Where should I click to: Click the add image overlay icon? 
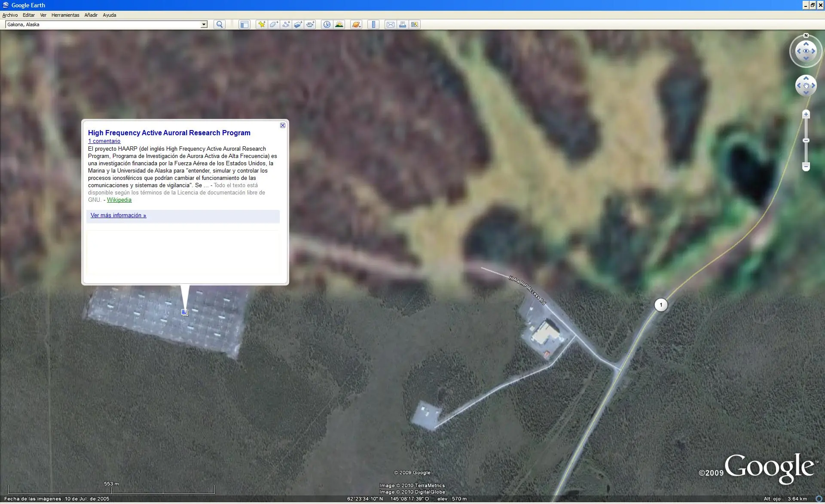point(298,24)
